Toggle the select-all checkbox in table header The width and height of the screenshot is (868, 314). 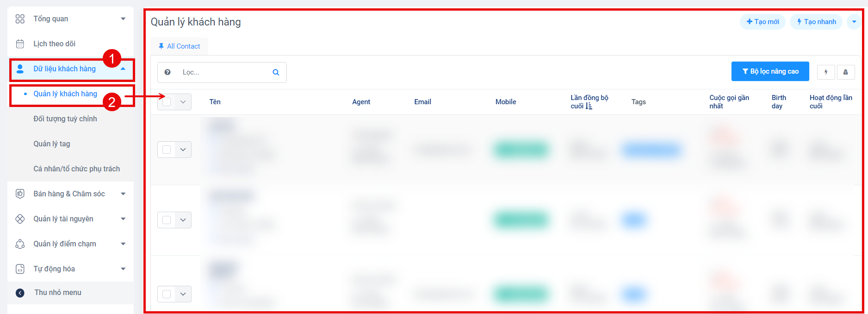pyautogui.click(x=167, y=102)
